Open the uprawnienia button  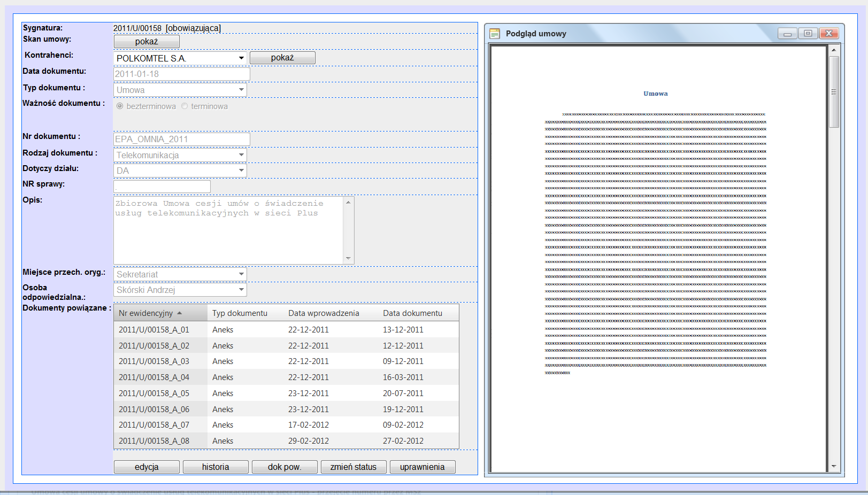pos(423,467)
